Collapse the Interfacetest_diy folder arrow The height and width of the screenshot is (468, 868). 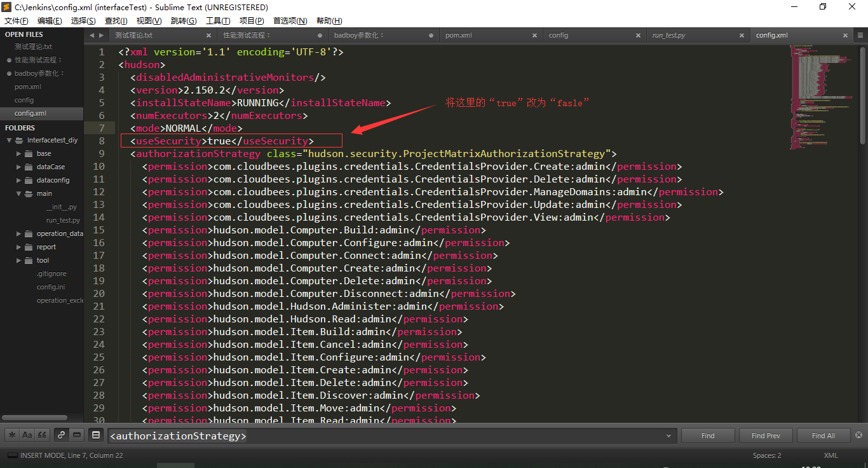[10, 140]
